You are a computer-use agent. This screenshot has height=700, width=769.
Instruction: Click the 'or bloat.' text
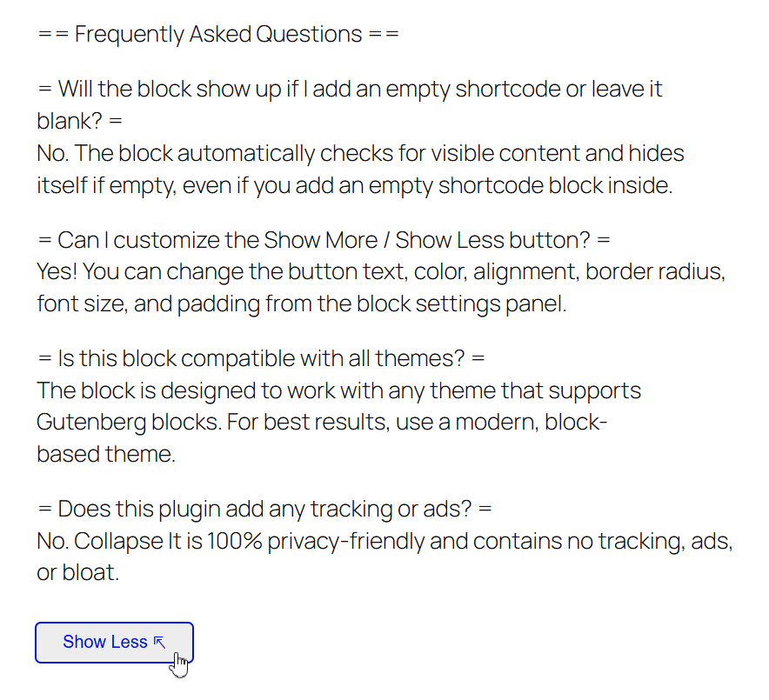click(78, 572)
